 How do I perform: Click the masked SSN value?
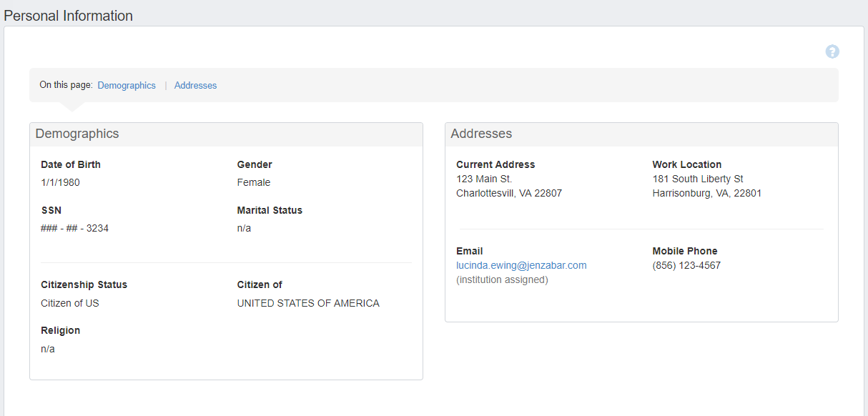(75, 228)
